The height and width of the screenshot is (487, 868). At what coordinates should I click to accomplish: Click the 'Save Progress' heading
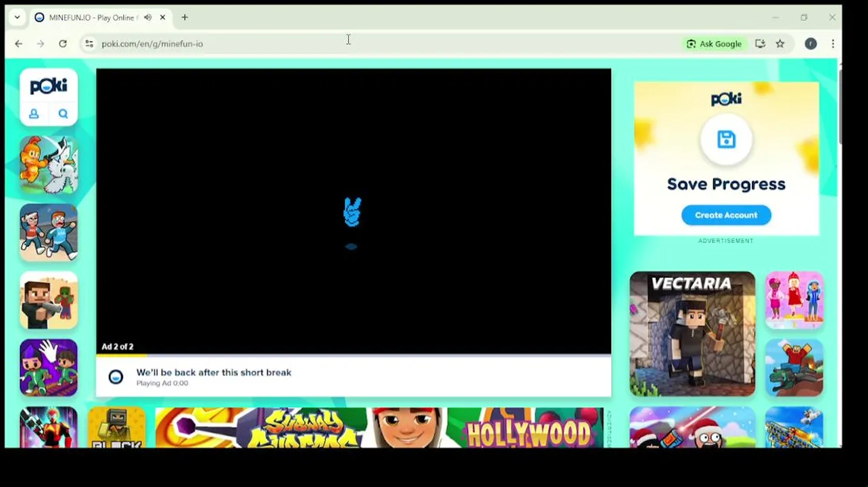[726, 184]
